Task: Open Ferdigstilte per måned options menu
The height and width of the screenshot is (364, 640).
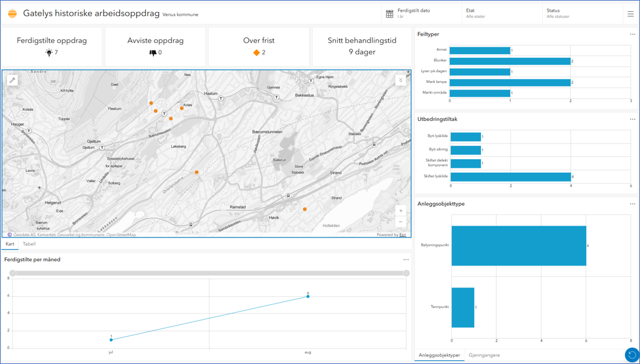Action: [x=406, y=259]
